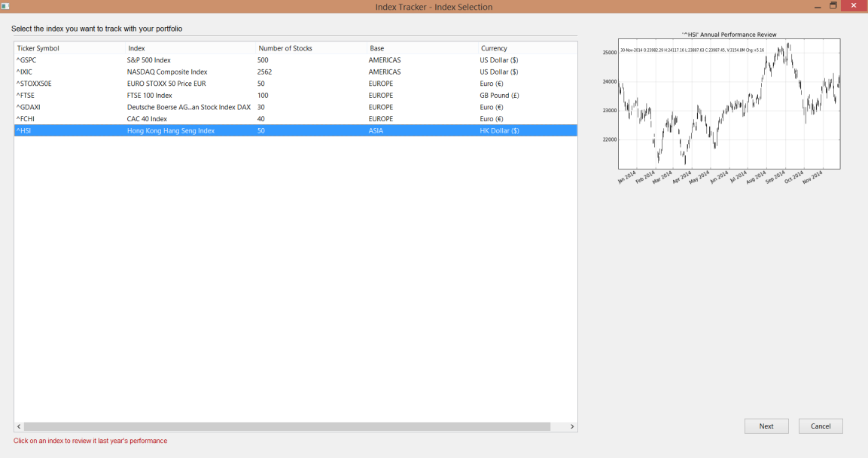868x458 pixels.
Task: Select the ^GSPC ticker row
Action: (x=296, y=60)
